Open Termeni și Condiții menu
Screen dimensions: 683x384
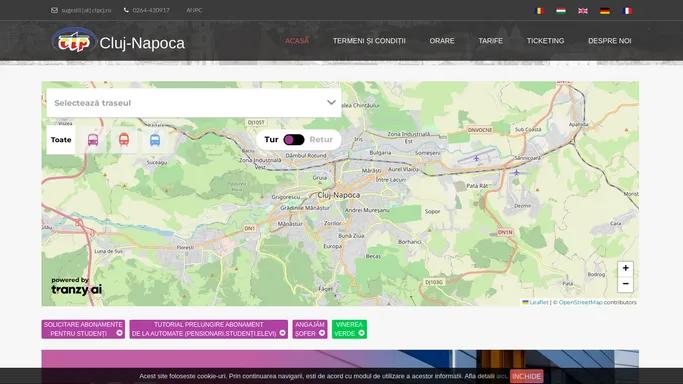tap(369, 41)
